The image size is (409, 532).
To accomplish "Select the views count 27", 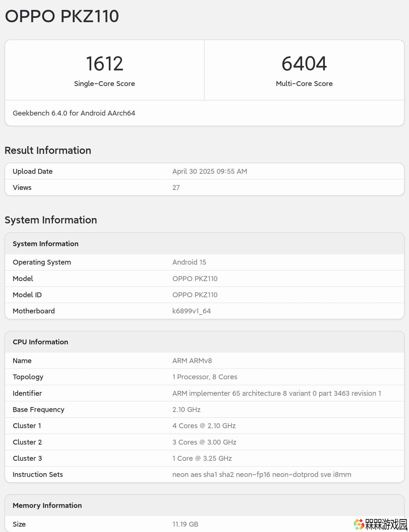I will tap(176, 188).
